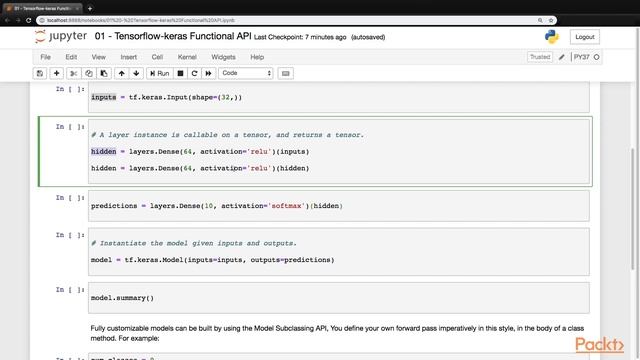Click the zoom magnifier icon in address bar

tap(540, 20)
